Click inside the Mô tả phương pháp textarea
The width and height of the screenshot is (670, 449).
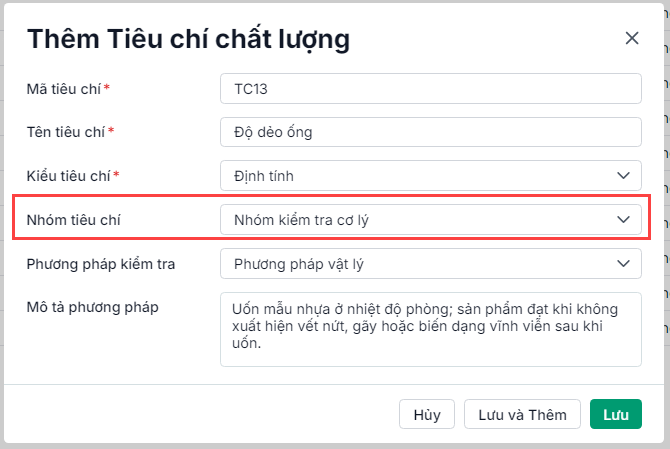430,329
